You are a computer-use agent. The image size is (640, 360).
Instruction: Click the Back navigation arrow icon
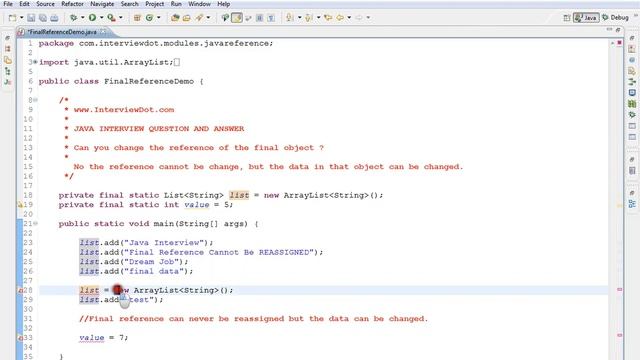340,18
